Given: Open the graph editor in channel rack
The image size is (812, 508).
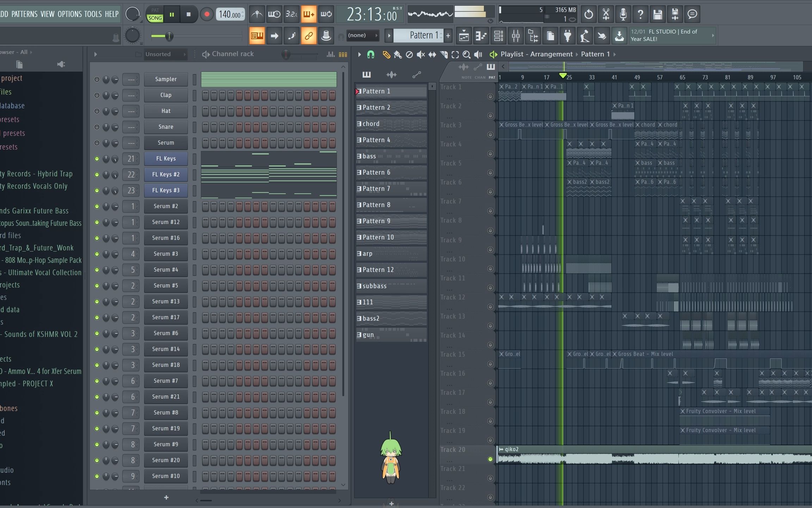Looking at the screenshot, I should point(331,54).
